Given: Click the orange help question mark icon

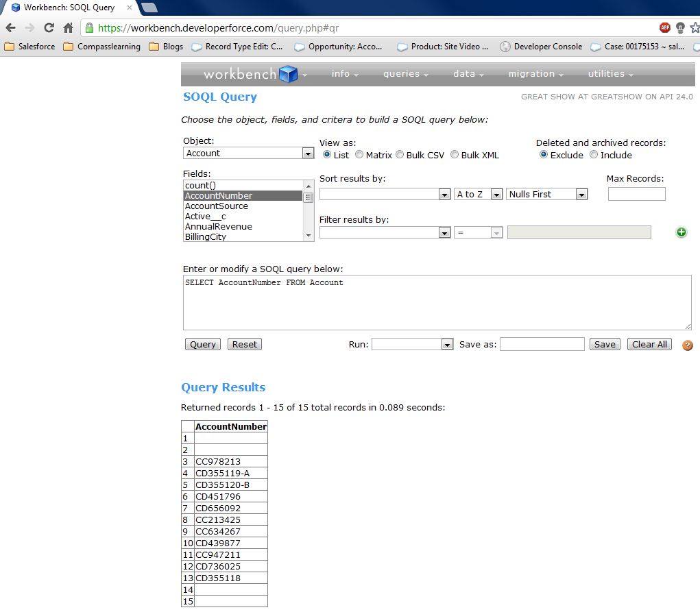Looking at the screenshot, I should 687,346.
